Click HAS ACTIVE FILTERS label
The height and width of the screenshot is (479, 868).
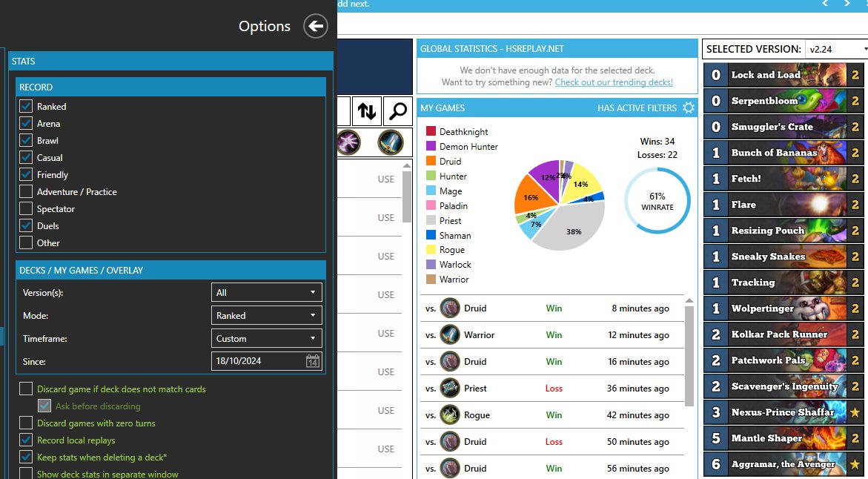637,108
